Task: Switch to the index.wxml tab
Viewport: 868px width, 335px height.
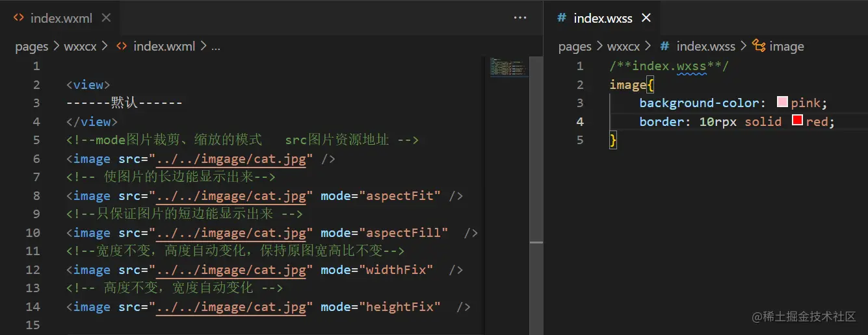Action: point(62,18)
